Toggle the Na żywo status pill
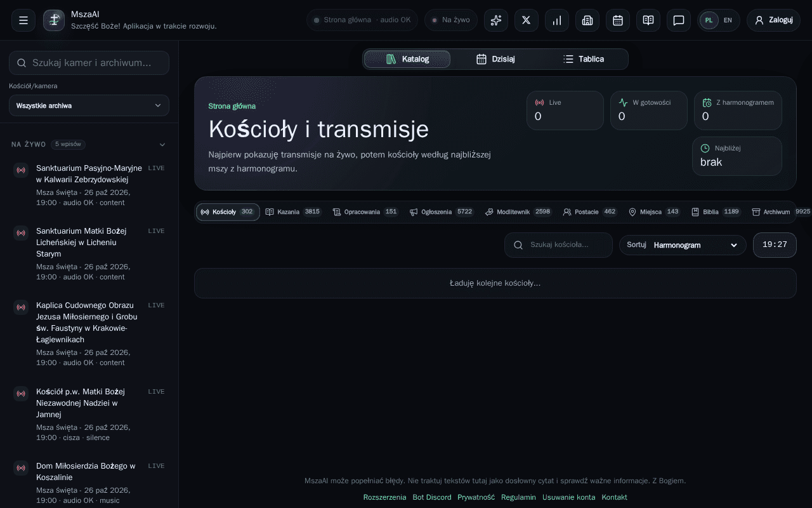812x508 pixels. click(451, 20)
